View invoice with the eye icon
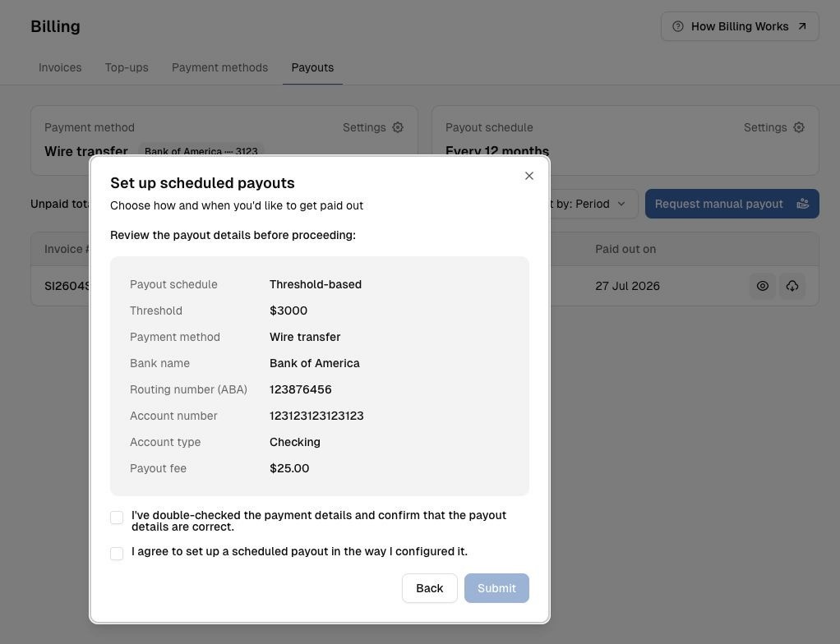 tap(762, 286)
